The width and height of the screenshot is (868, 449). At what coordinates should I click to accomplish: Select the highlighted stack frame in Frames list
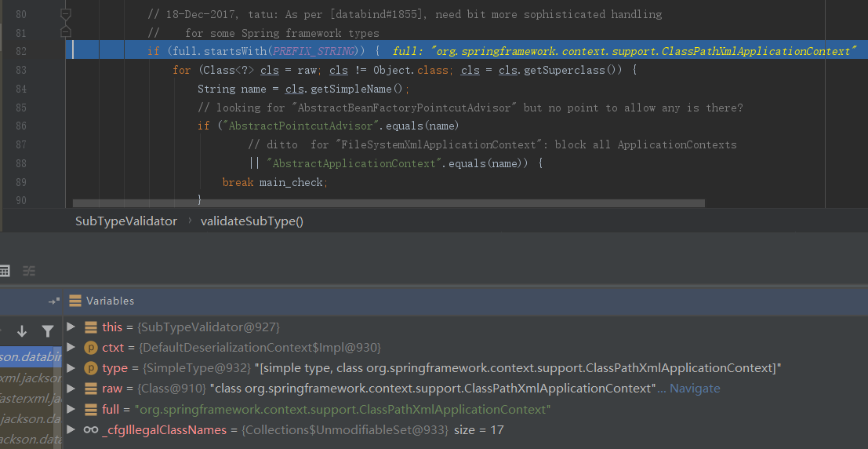coord(31,357)
